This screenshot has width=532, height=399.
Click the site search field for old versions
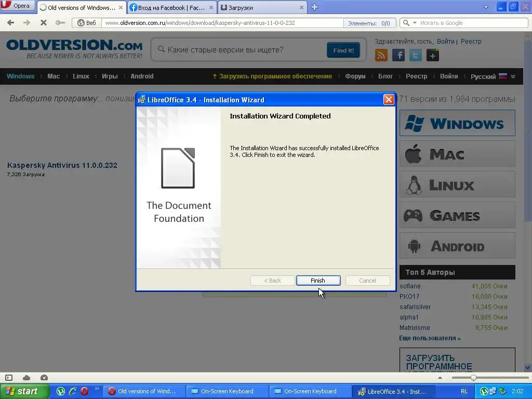239,50
